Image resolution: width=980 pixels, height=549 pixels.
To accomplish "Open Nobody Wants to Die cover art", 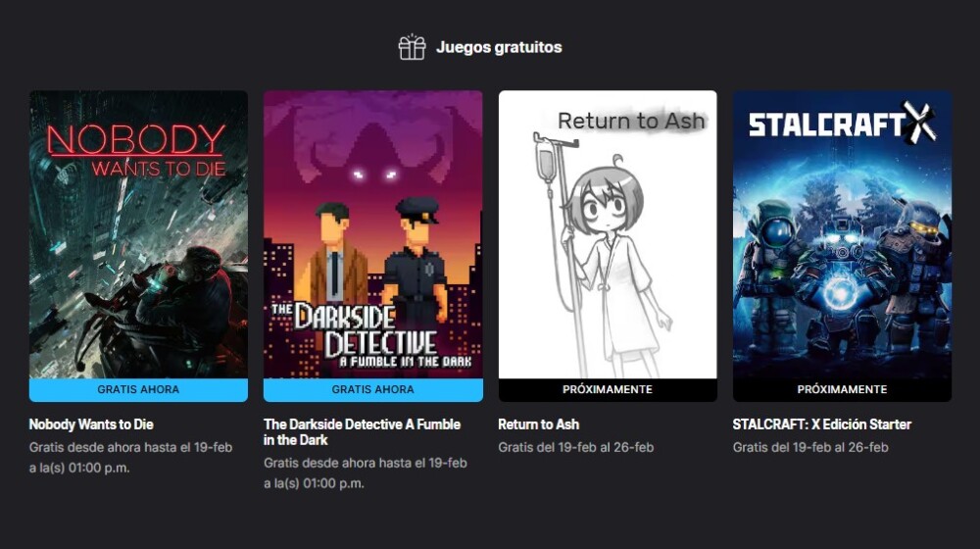I will 138,234.
